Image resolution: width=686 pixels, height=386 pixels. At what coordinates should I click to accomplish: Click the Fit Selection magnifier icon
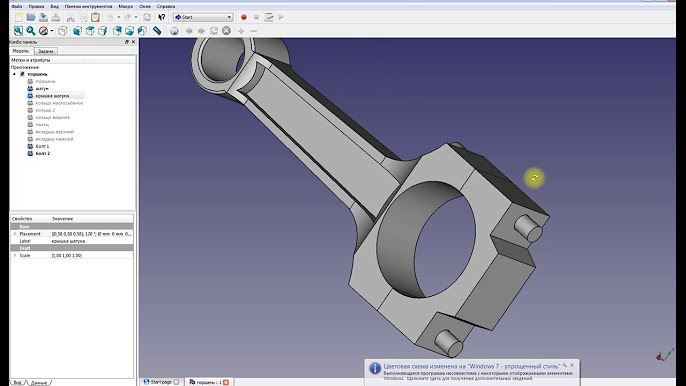click(x=31, y=31)
